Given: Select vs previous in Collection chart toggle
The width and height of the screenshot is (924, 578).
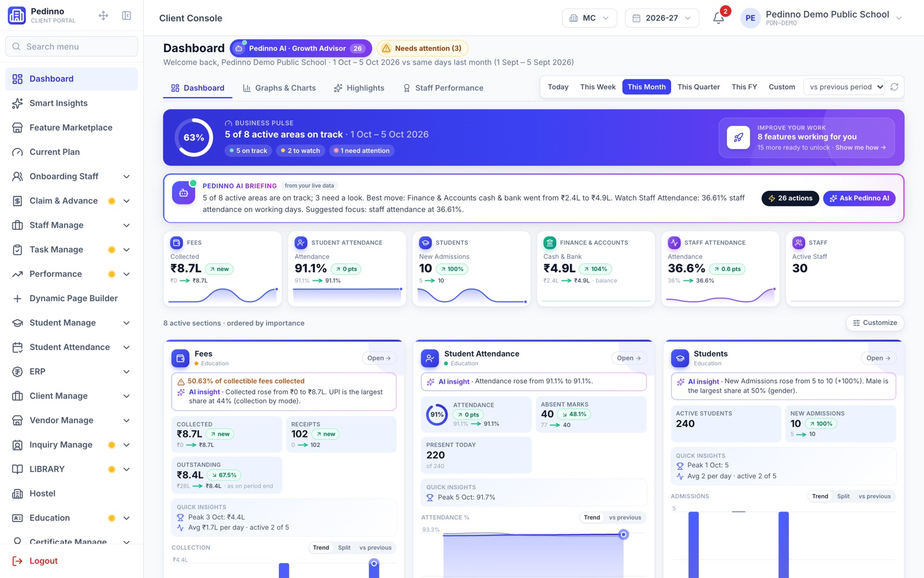Looking at the screenshot, I should pyautogui.click(x=375, y=547).
